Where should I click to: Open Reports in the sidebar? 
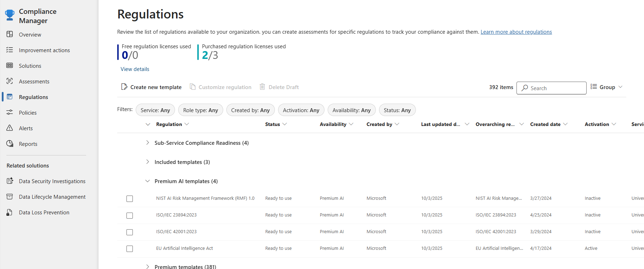pyautogui.click(x=28, y=144)
